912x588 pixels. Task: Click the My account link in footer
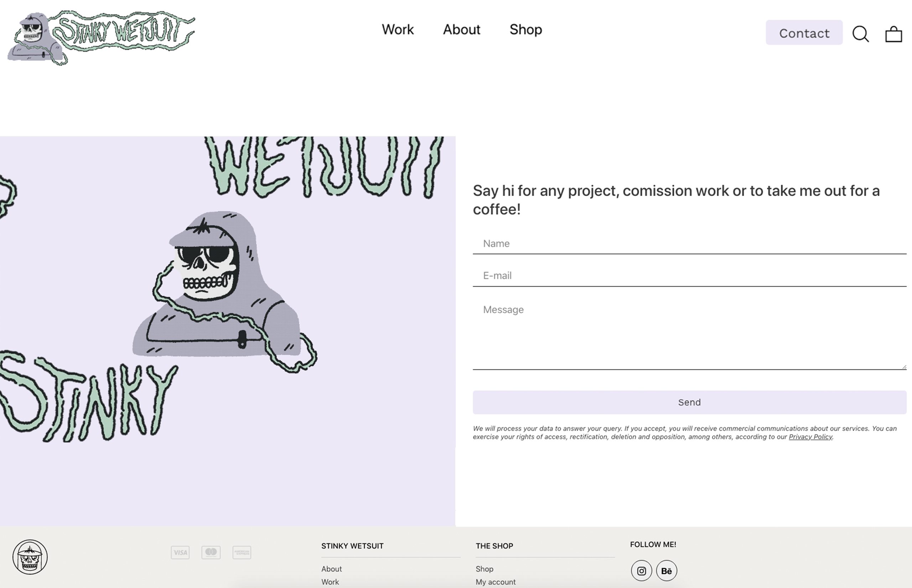[x=495, y=582]
